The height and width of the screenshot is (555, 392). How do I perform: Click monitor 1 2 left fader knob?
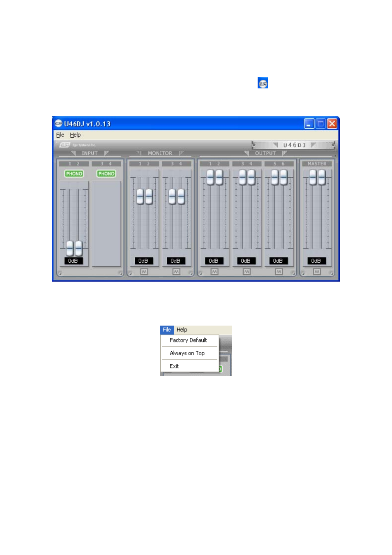coord(140,197)
